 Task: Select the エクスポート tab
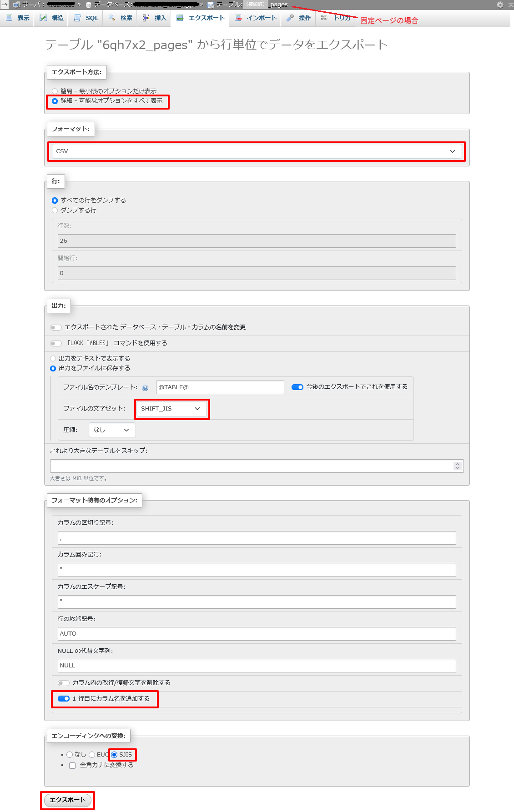point(201,18)
